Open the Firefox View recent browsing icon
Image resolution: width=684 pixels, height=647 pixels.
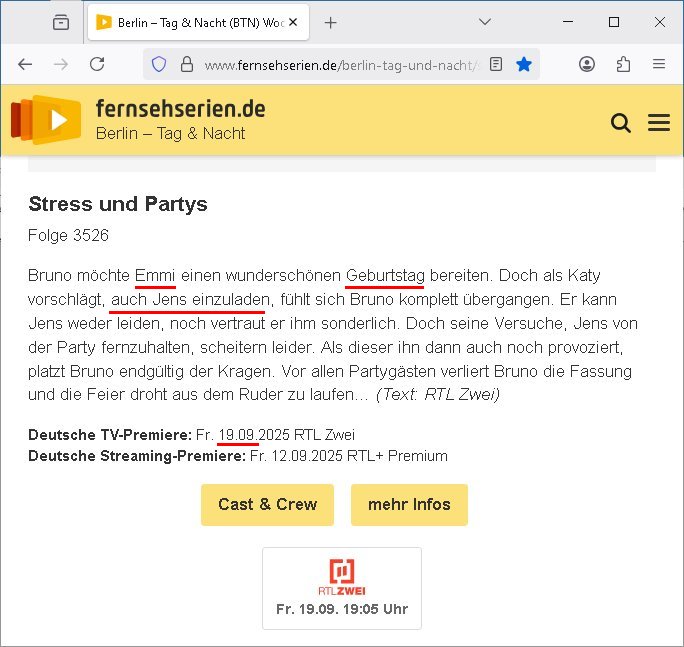[62, 22]
